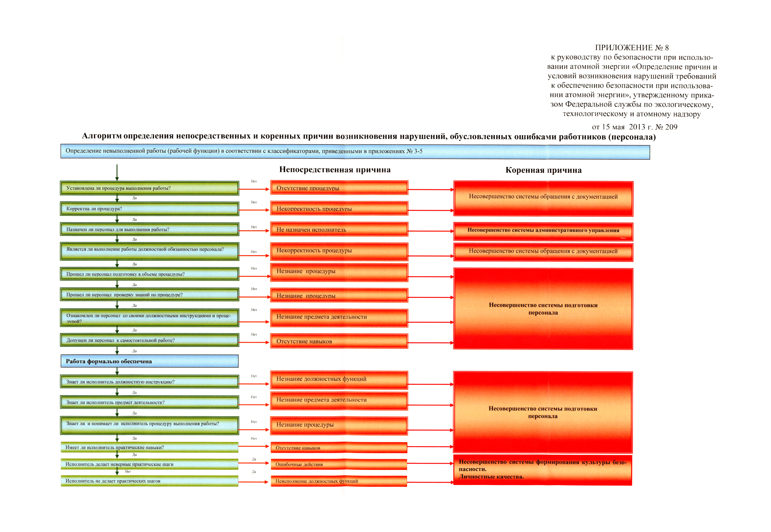Click 'Знает ли исполнитель предмет деятельности?'
Screen dimensions: 771x532
coord(149,402)
